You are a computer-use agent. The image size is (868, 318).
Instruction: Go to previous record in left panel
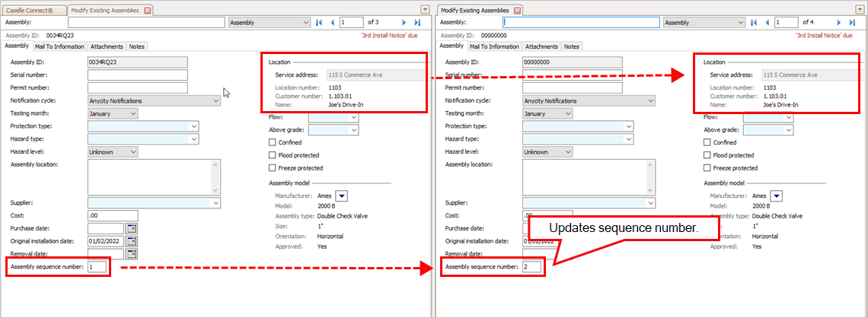click(332, 23)
